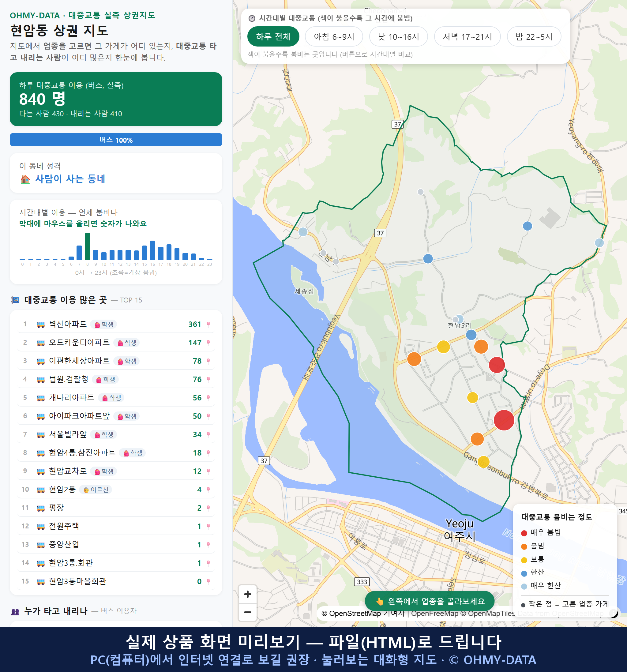Click the 840 명 daily usage card
Screen dimensions: 627x672
point(116,99)
